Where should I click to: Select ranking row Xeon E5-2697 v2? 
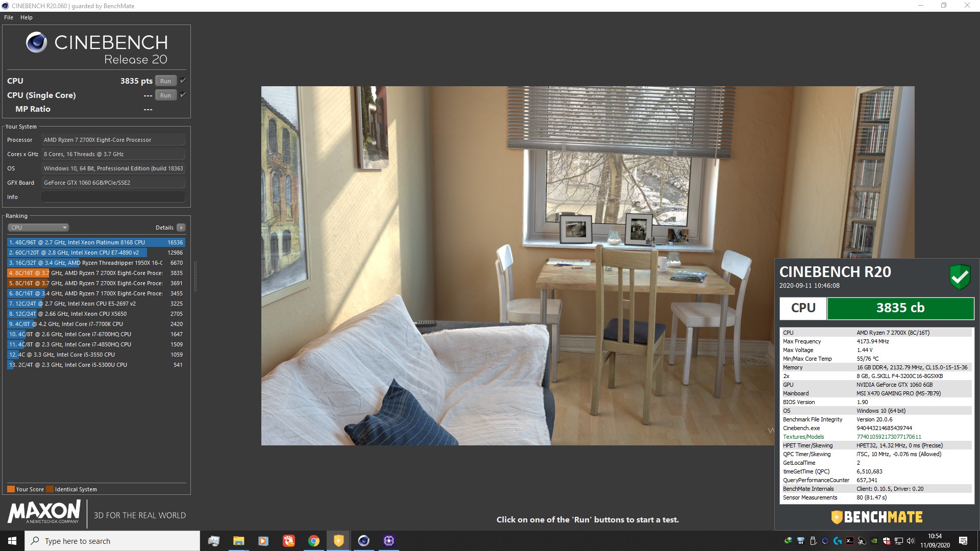(x=96, y=304)
